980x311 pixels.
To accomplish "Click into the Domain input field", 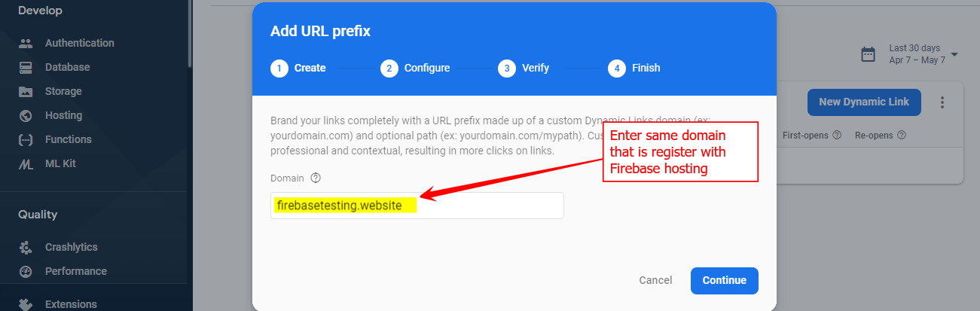I will click(x=417, y=206).
